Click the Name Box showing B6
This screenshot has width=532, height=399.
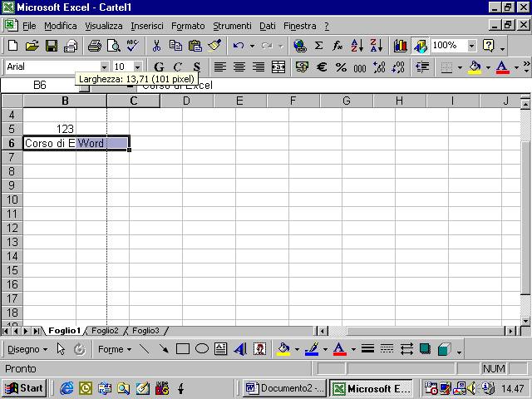(40, 85)
